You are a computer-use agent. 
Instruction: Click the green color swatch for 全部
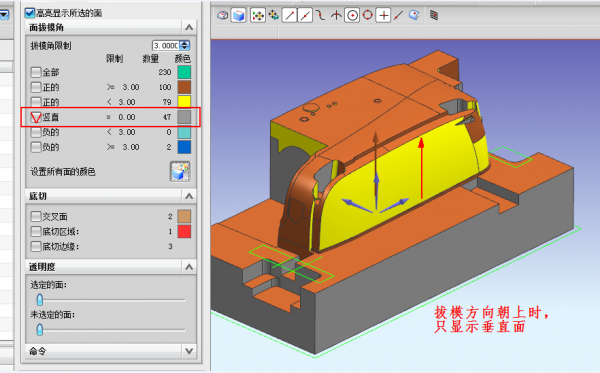coord(184,72)
